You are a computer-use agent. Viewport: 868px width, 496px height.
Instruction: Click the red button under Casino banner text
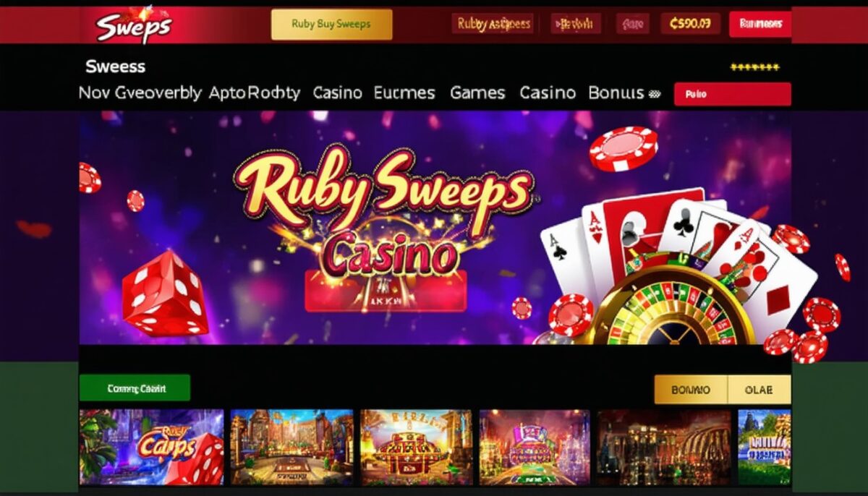pyautogui.click(x=386, y=291)
